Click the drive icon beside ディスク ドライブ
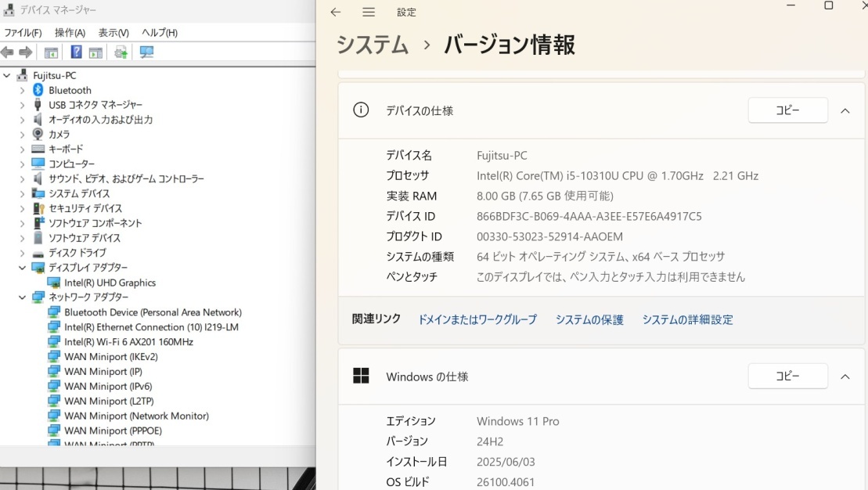This screenshot has width=868, height=490. tap(38, 254)
